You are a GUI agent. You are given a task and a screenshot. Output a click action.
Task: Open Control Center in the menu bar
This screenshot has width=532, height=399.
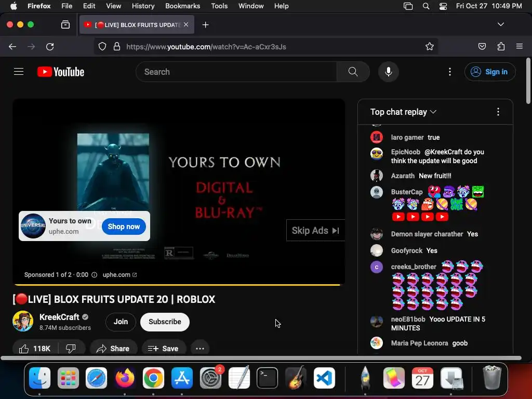[x=443, y=6]
